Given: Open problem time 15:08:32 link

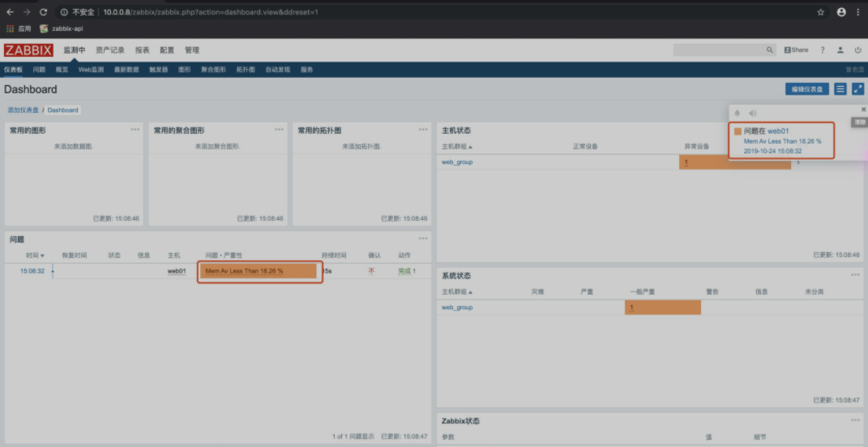Looking at the screenshot, I should click(32, 272).
